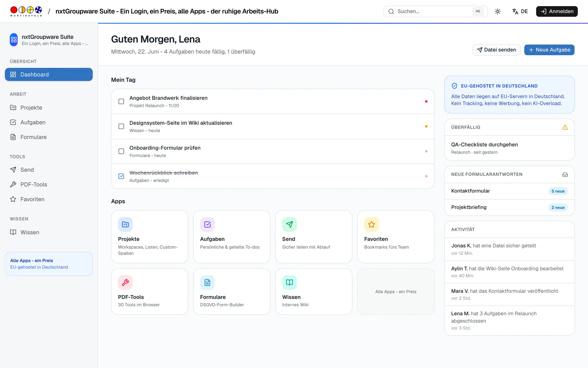Check the Onboarding-Formular prüfen checkbox
Image resolution: width=588 pixels, height=368 pixels.
(121, 151)
